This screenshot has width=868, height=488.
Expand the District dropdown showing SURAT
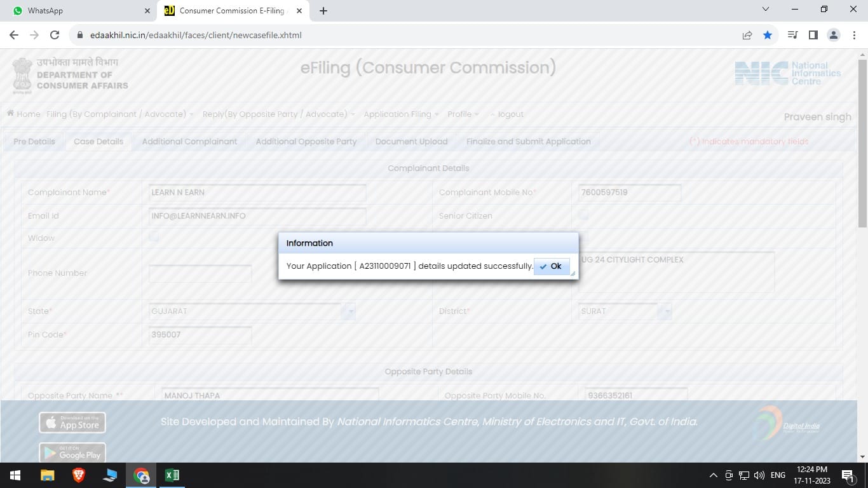(x=665, y=311)
